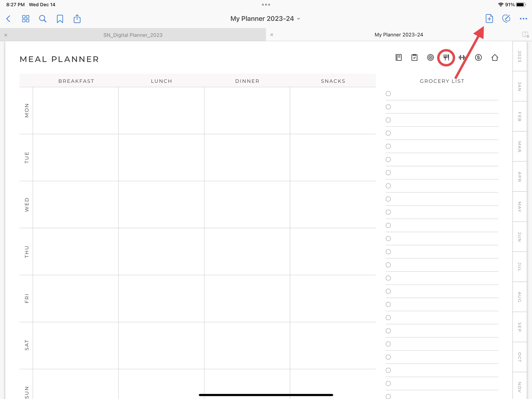This screenshot has height=399, width=532.
Task: Go back using the blue back chevron
Action: [x=9, y=19]
